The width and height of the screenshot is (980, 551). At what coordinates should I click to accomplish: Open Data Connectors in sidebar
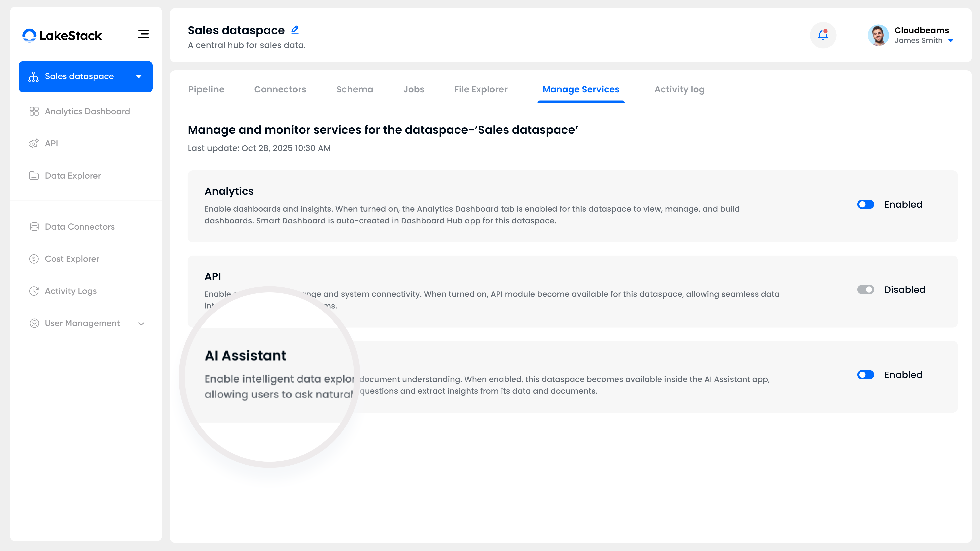click(x=79, y=227)
